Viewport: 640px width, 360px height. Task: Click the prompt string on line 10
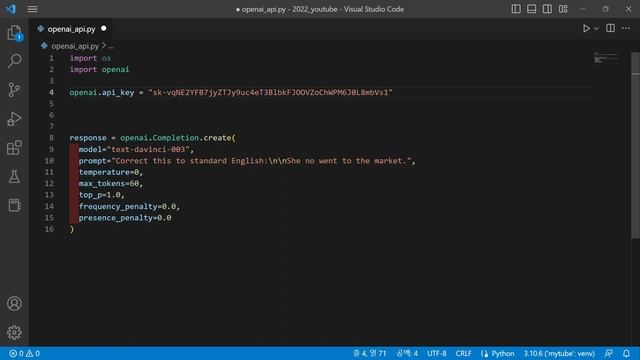point(261,161)
